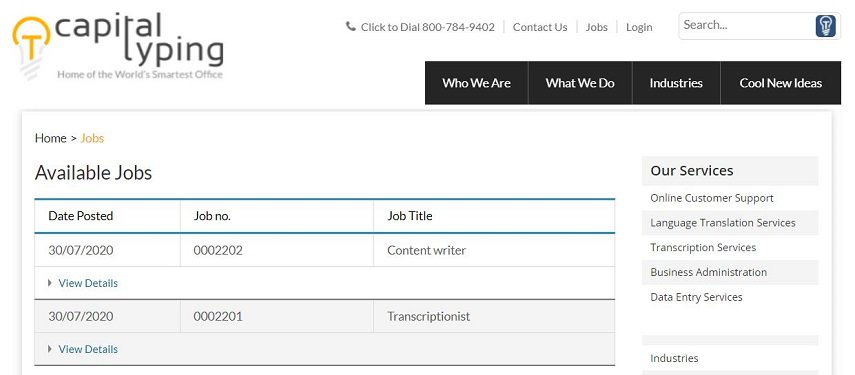Click the phone icon beside Click to Dial
This screenshot has width=855, height=375.
click(x=351, y=26)
